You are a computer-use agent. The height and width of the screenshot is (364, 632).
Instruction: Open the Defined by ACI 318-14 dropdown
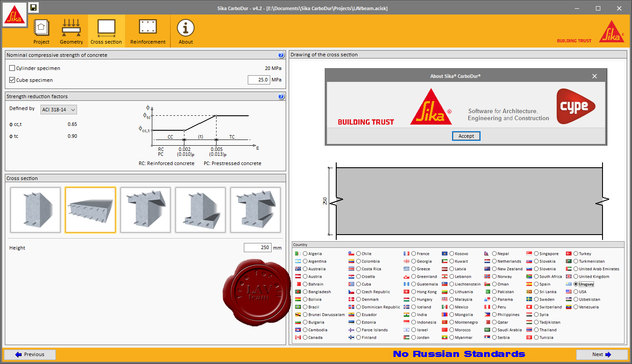[x=59, y=110]
